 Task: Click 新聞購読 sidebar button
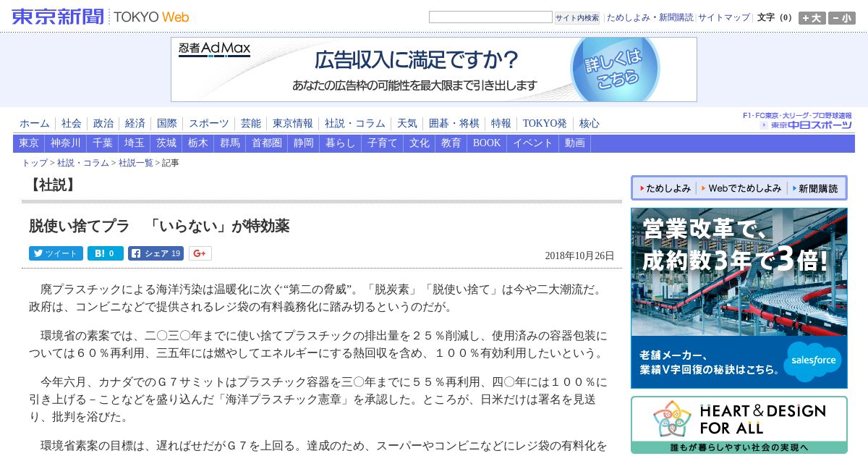pos(814,188)
